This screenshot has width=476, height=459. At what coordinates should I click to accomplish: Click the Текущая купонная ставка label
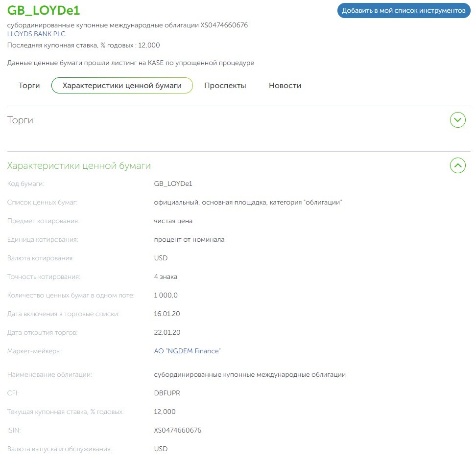pos(66,412)
